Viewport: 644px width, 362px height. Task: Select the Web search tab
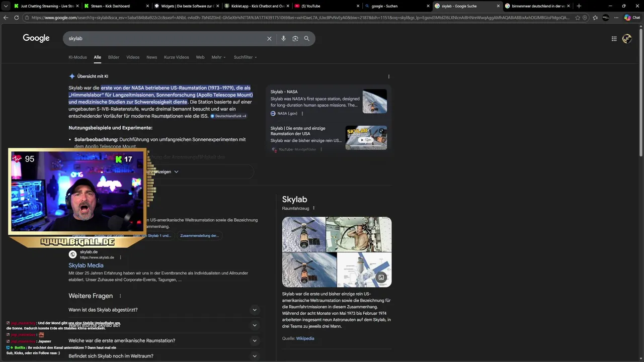(200, 57)
